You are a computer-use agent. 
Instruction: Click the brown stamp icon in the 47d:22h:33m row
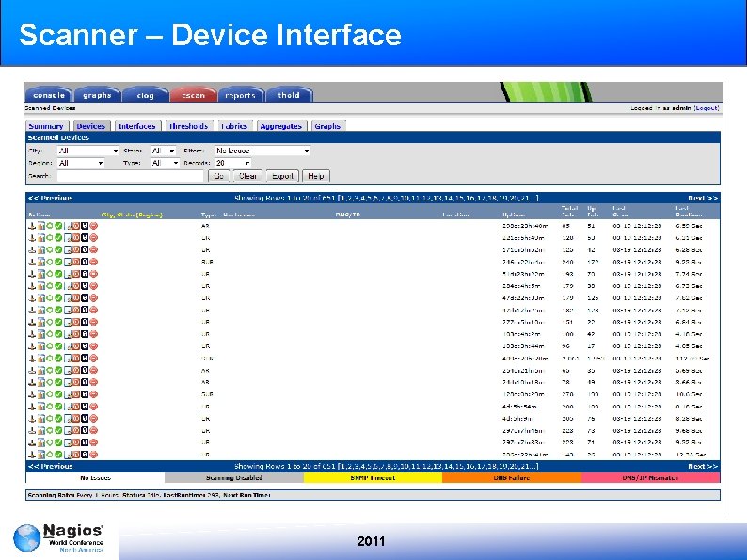coord(32,297)
